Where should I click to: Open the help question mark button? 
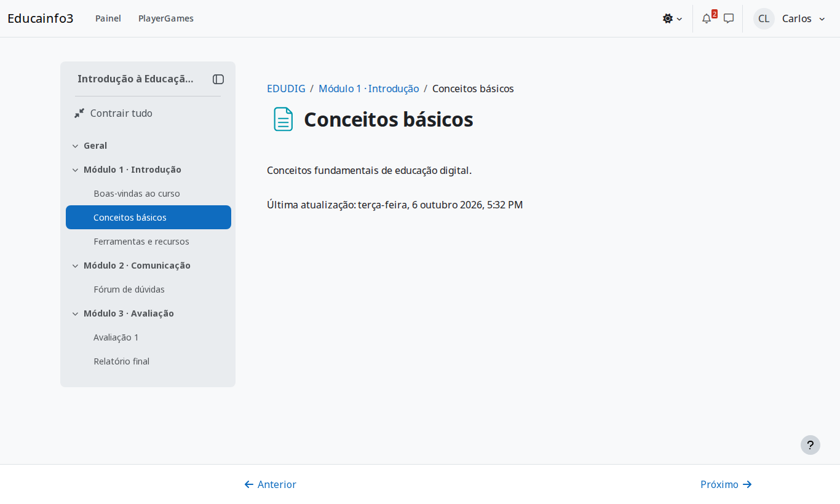[810, 445]
